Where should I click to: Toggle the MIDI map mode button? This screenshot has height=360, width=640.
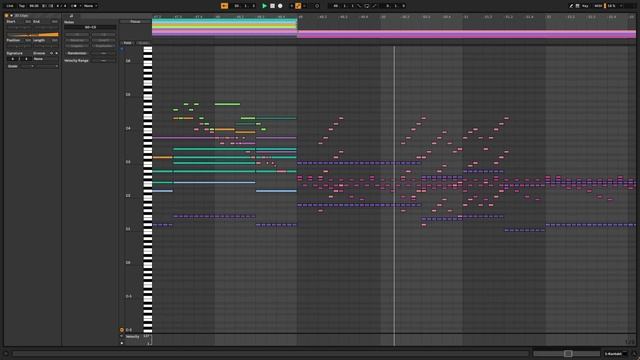pyautogui.click(x=598, y=6)
